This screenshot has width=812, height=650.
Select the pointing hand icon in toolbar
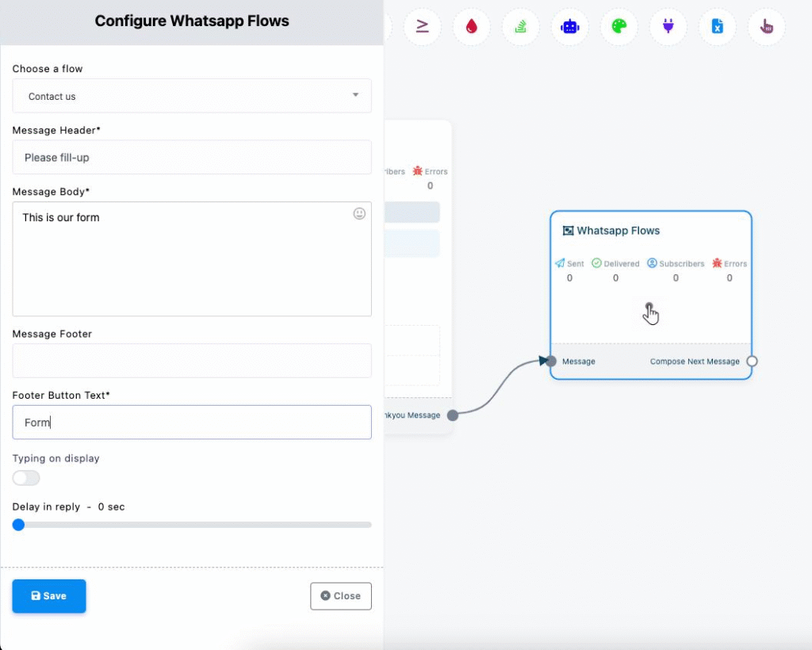point(767,26)
